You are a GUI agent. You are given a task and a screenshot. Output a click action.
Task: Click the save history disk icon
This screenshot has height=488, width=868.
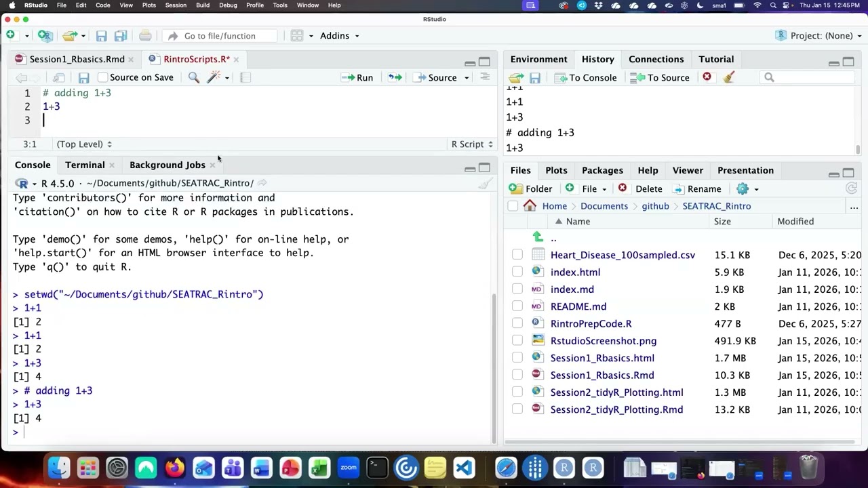pyautogui.click(x=535, y=78)
